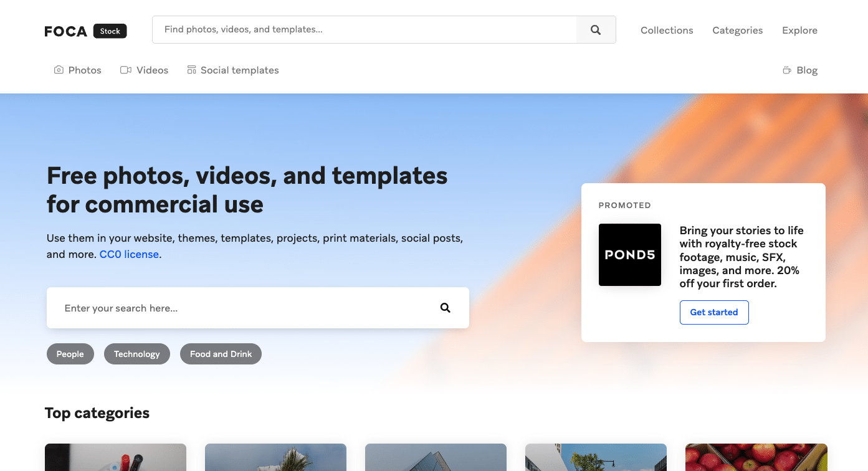
Task: Open Videos via the video camera icon
Action: 126,70
